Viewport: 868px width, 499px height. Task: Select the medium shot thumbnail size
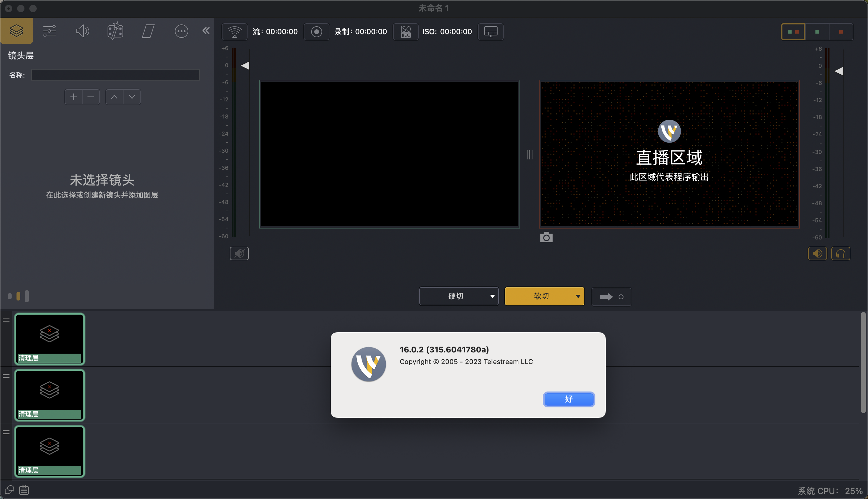[x=18, y=296]
